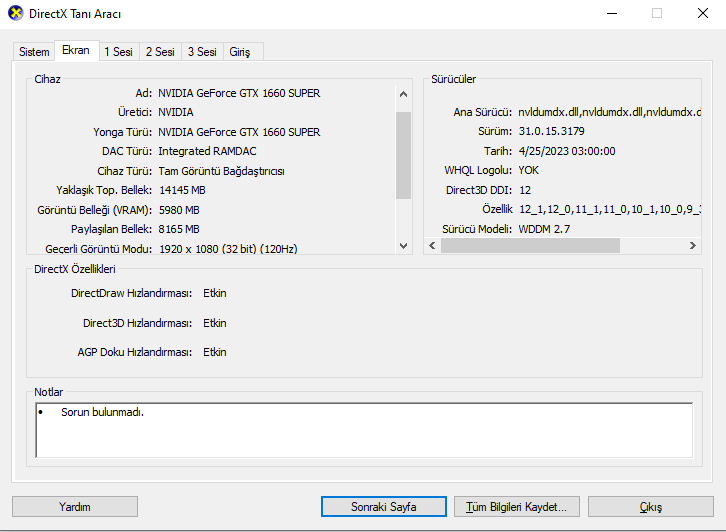The height and width of the screenshot is (532, 726).
Task: Click the DirectDraw Hızlandırması Etkin value
Action: point(214,293)
